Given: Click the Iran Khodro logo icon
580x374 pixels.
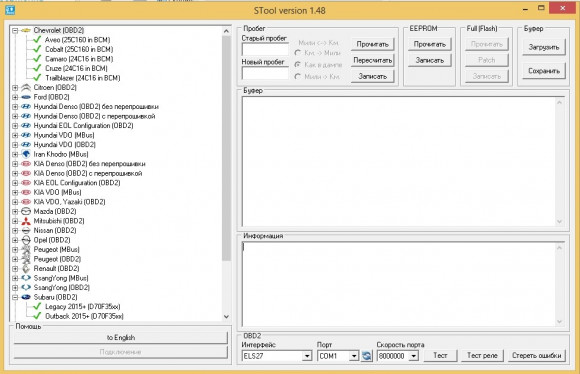Looking at the screenshot, I should click(26, 154).
